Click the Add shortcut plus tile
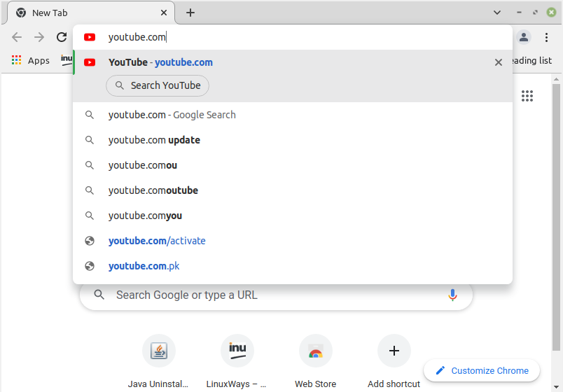 click(x=394, y=361)
